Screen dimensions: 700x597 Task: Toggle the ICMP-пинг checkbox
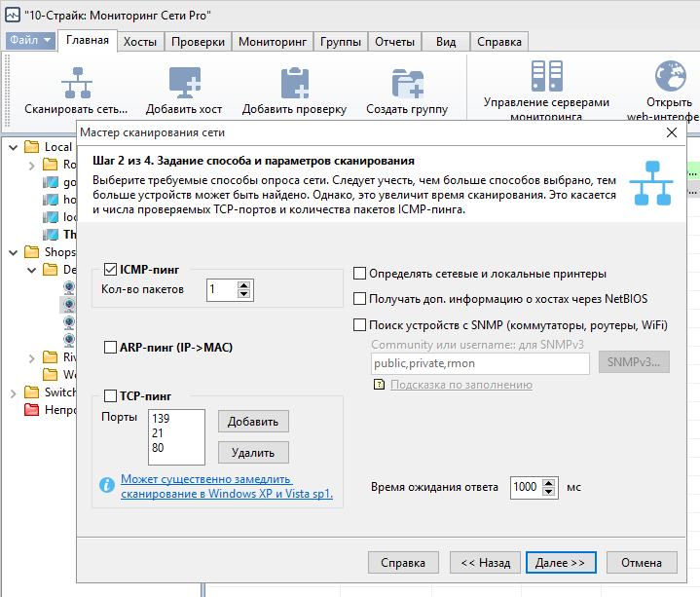tap(110, 269)
